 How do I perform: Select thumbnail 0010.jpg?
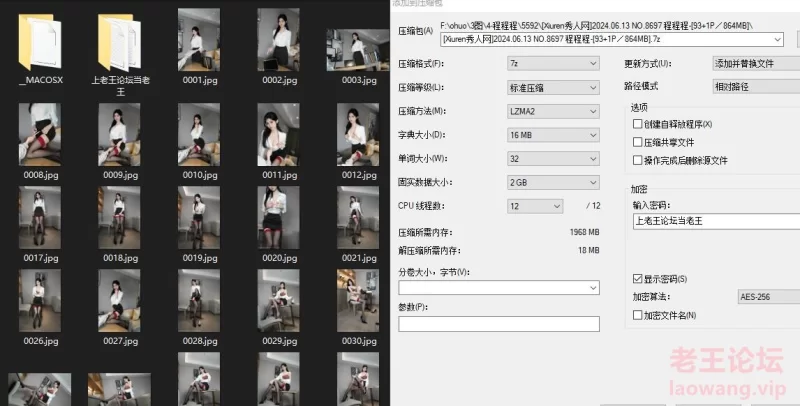tap(199, 135)
